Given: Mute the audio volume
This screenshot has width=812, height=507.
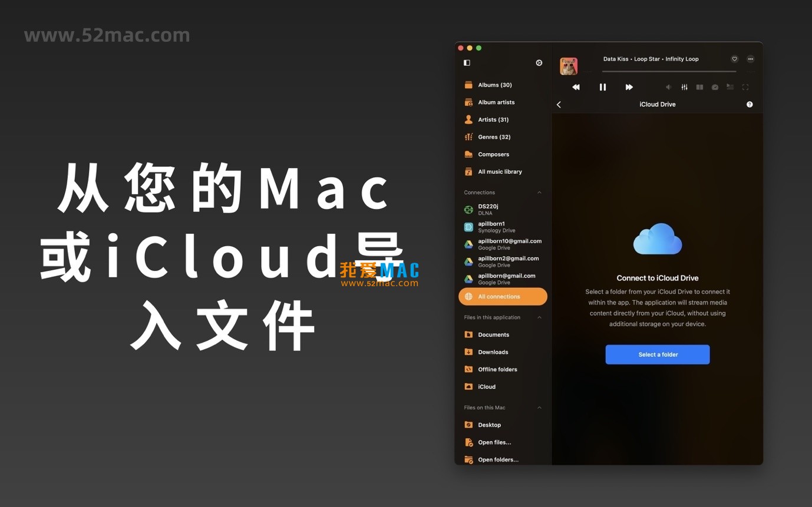Looking at the screenshot, I should tap(669, 87).
